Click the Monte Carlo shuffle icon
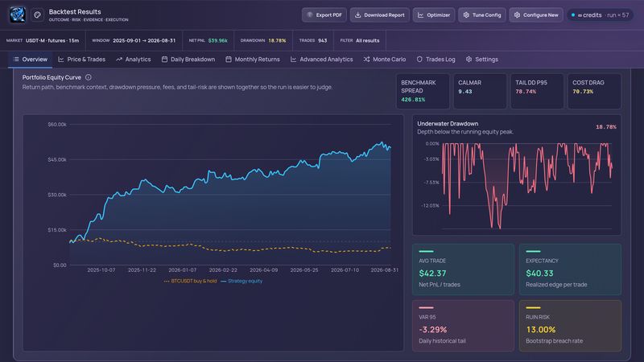 (366, 60)
